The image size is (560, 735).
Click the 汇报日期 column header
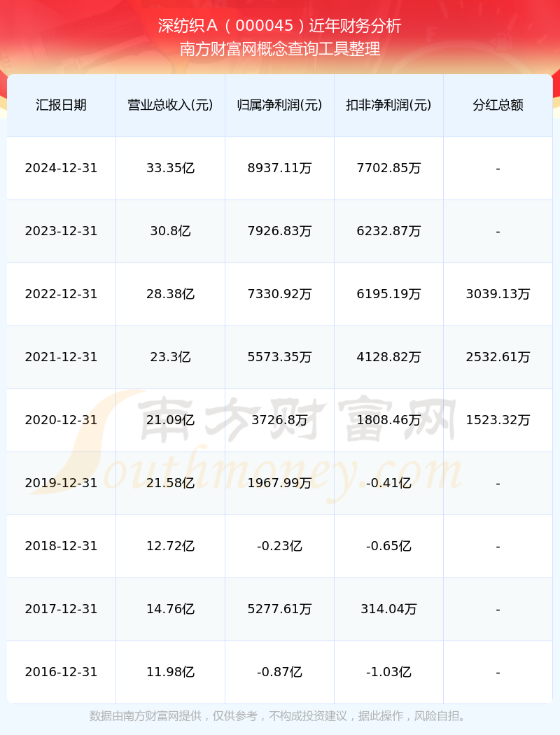[x=62, y=105]
